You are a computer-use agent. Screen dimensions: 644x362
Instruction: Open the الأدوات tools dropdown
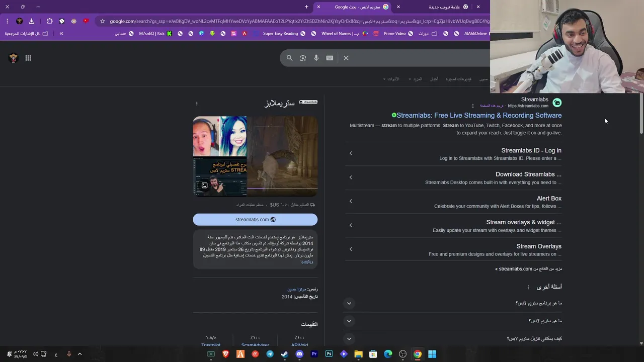point(391,79)
